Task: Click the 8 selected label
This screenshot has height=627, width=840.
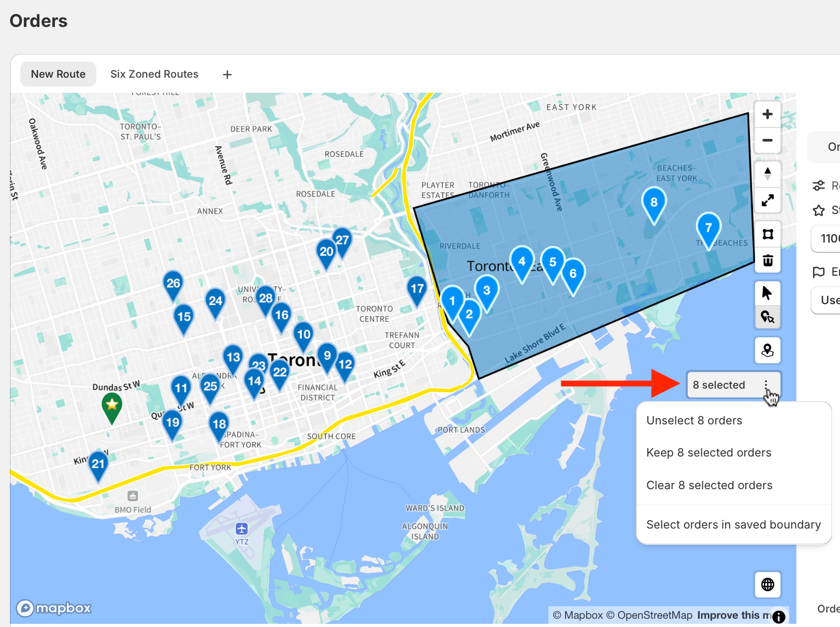Action: [x=719, y=385]
